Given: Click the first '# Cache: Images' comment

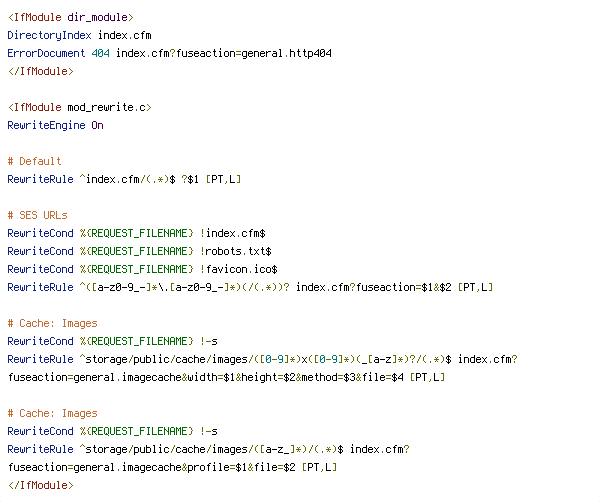Looking at the screenshot, I should click(x=52, y=323).
